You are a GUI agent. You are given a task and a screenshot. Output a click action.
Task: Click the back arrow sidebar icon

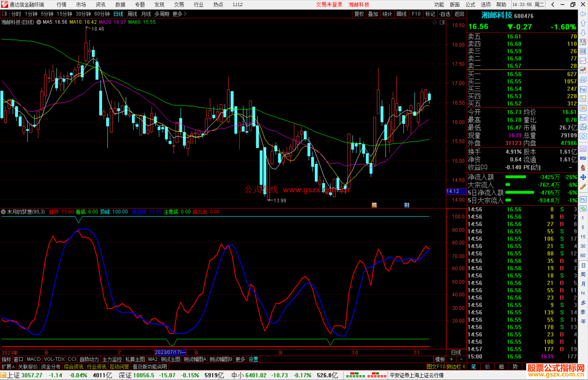[583, 14]
